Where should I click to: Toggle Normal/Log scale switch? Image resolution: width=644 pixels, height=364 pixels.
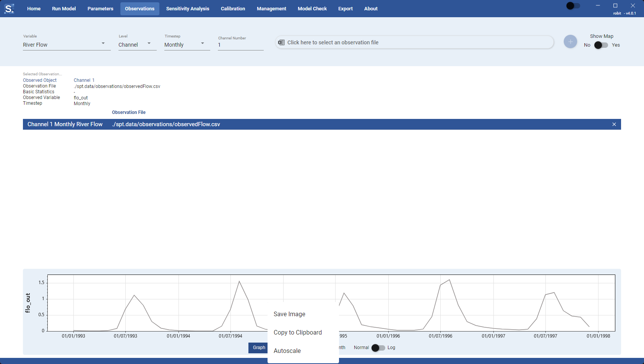378,348
